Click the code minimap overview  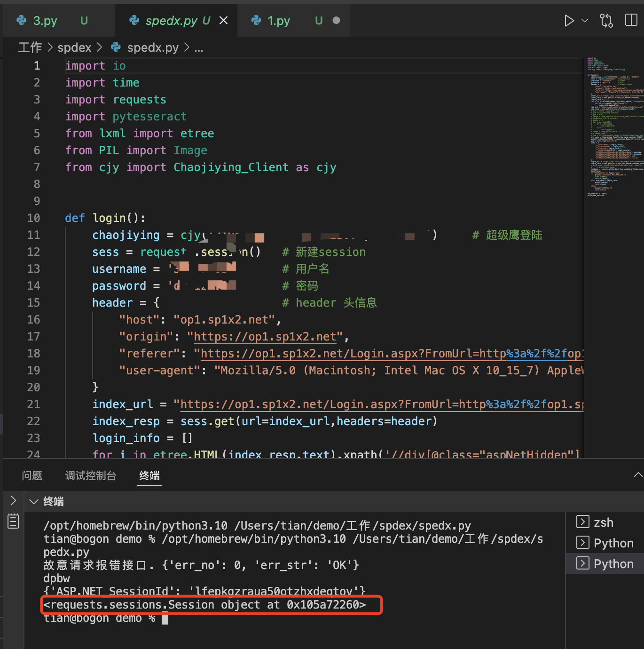click(x=615, y=127)
